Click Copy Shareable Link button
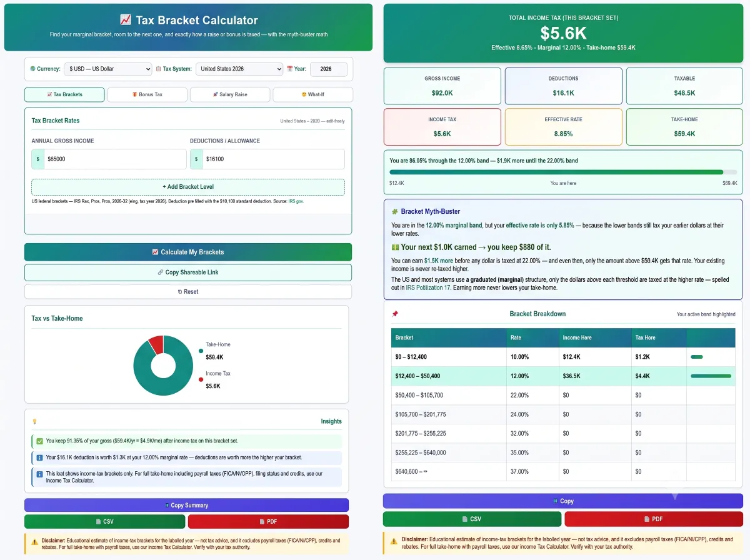The image size is (750, 560). coord(188,272)
